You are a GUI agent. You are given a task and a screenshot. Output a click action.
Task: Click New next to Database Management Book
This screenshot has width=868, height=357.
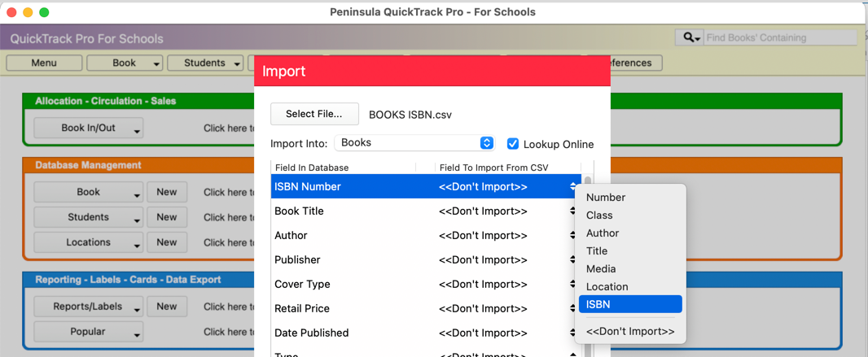click(167, 192)
